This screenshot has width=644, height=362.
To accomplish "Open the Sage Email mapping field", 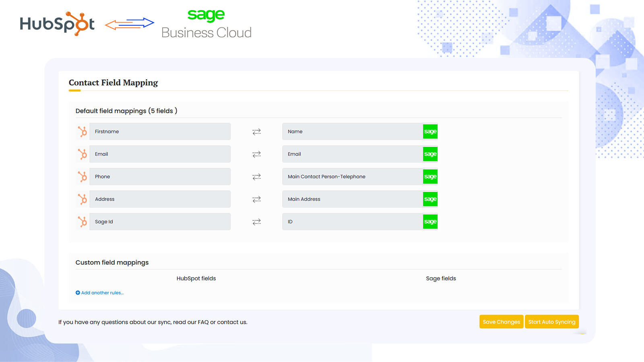I will pos(352,154).
